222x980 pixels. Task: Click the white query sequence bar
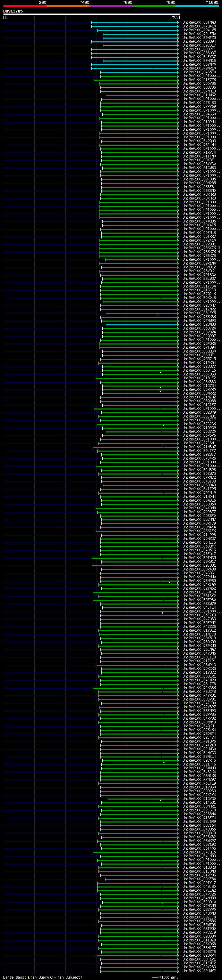[92, 14]
